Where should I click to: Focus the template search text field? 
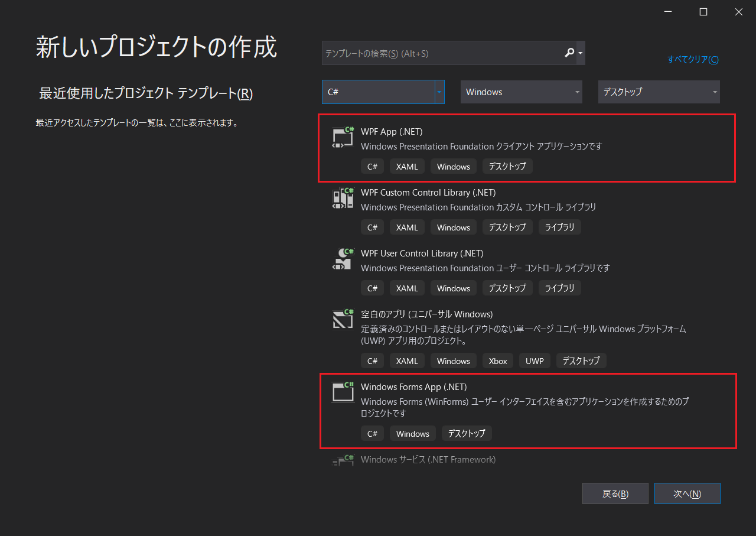click(440, 53)
